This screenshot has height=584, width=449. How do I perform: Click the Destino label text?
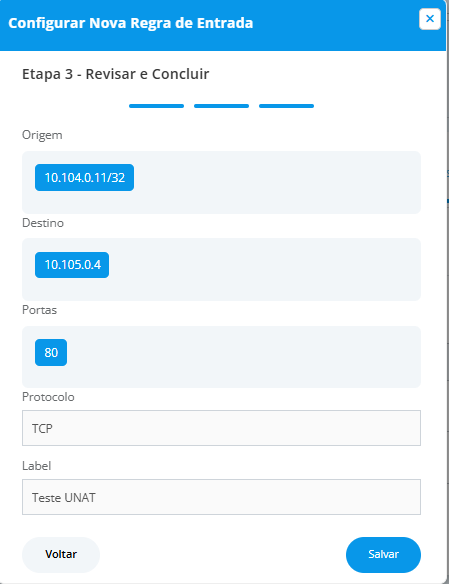click(43, 223)
